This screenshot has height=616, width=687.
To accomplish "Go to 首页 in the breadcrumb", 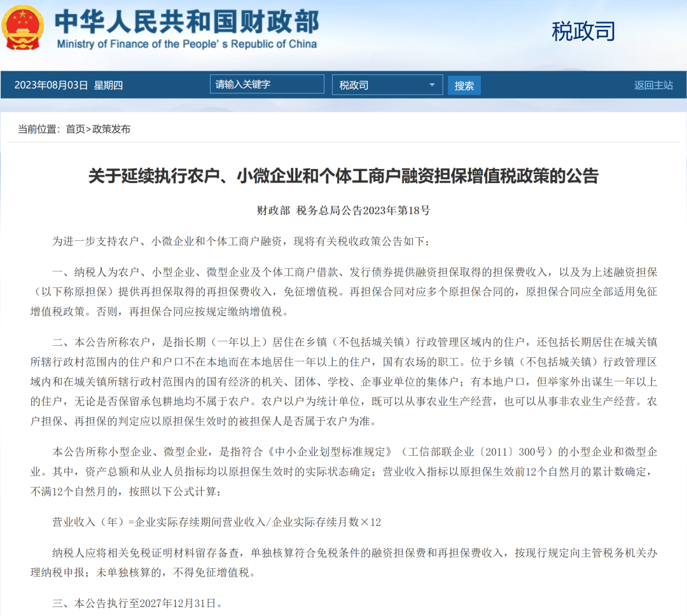I will 75,129.
